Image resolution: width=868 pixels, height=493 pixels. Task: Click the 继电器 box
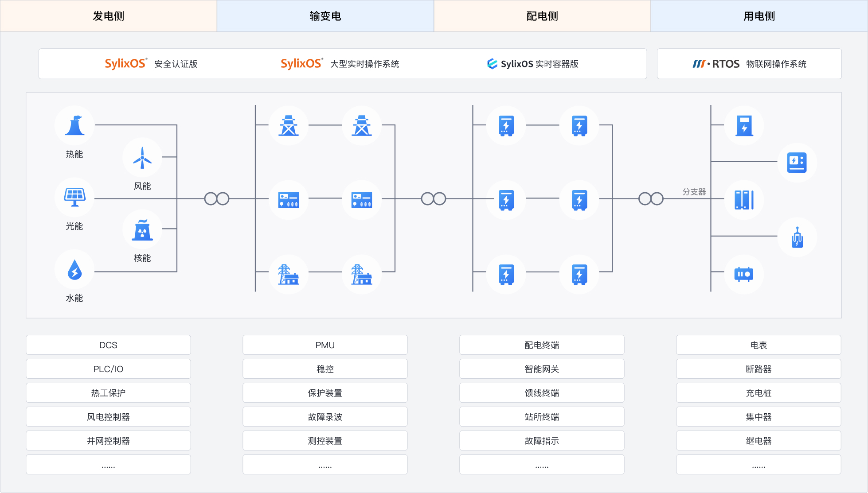pos(759,441)
